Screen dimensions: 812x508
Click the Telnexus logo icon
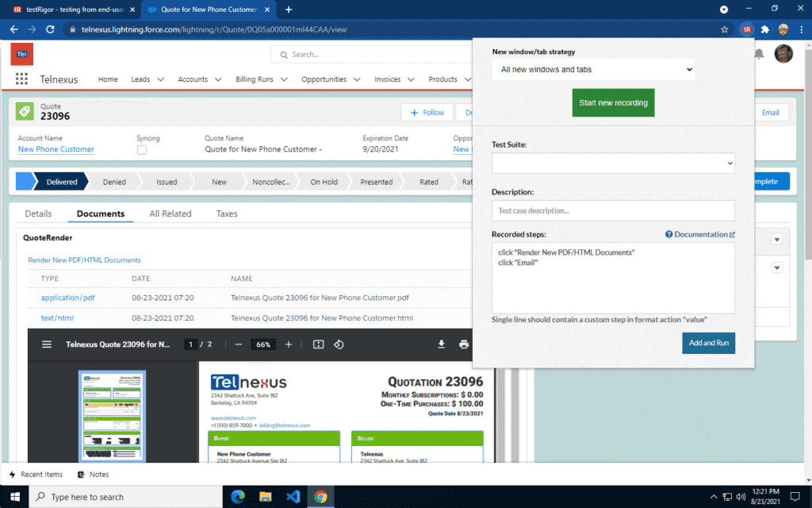tap(21, 54)
